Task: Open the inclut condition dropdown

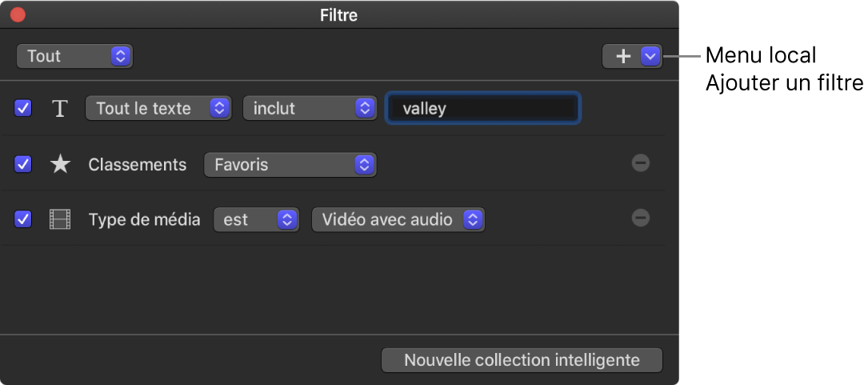Action: (309, 109)
